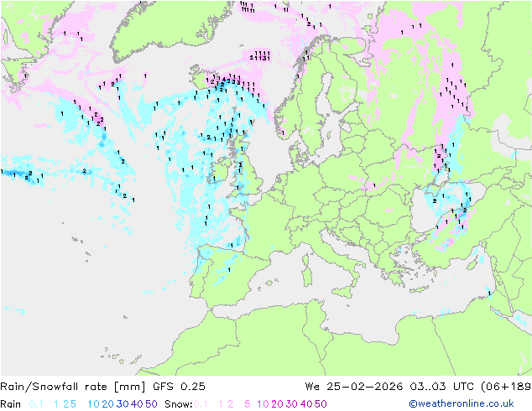Select snow legend value 0.1

[x=201, y=404]
